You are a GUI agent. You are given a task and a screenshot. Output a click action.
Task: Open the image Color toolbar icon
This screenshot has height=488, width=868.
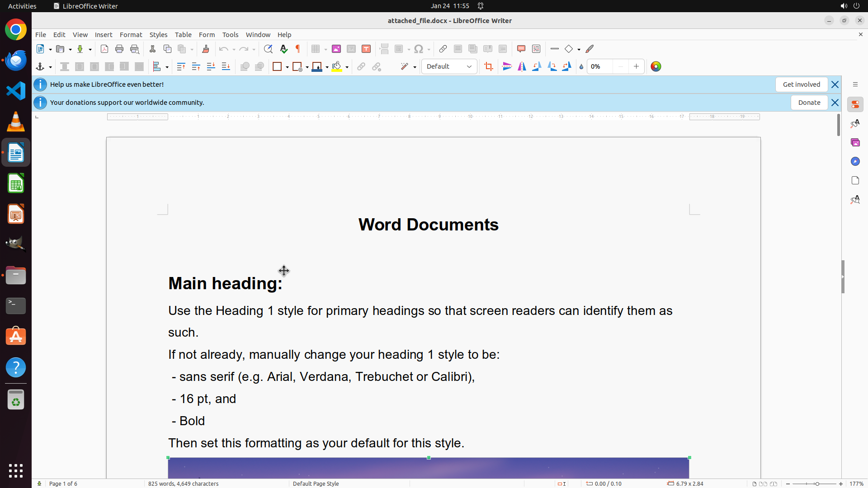point(656,66)
